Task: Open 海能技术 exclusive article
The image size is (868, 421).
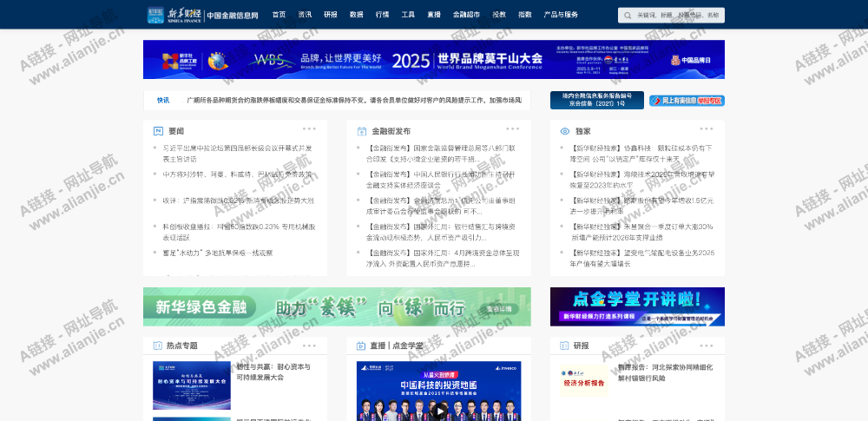Action: tap(642, 180)
